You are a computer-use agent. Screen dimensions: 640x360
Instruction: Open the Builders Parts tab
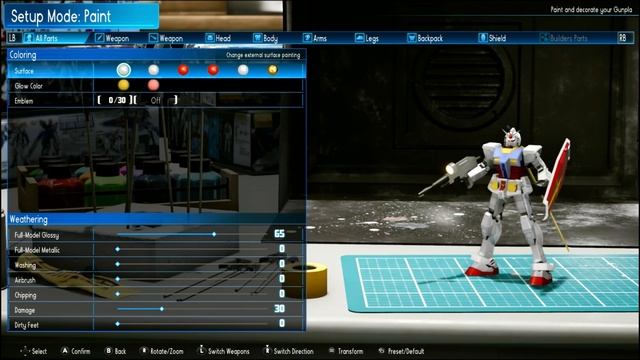(x=564, y=38)
